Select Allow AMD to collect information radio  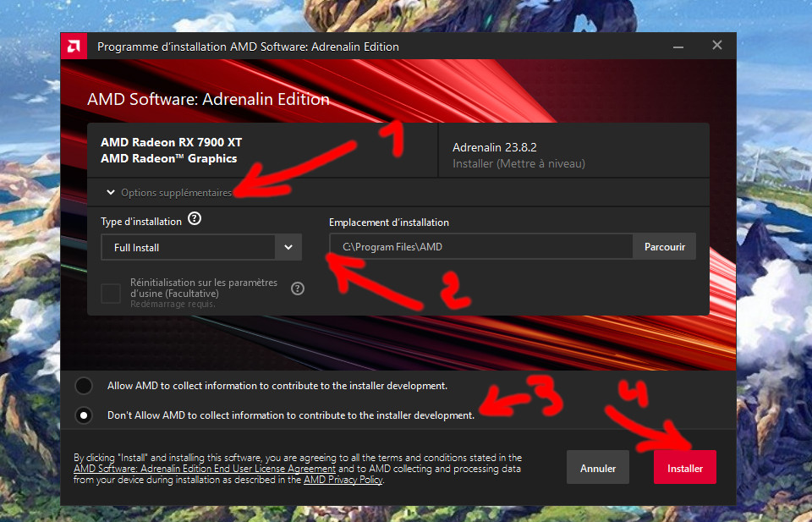click(x=84, y=386)
